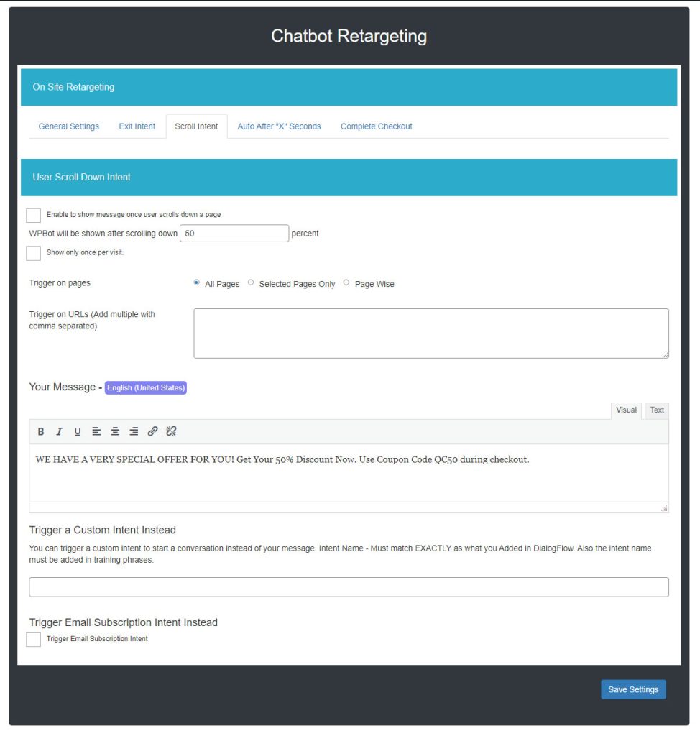Insert a link in the message editor

[x=152, y=431]
